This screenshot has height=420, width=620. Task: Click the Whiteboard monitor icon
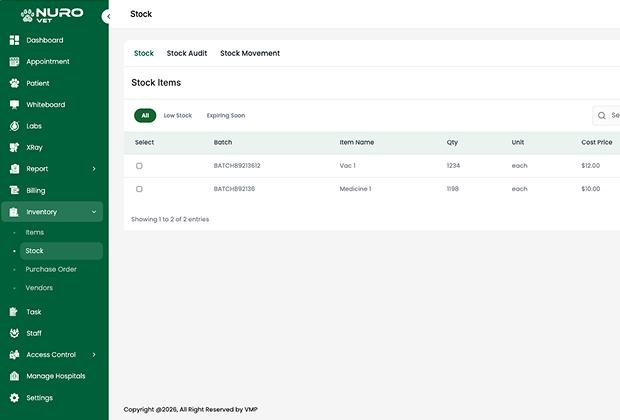tap(14, 104)
